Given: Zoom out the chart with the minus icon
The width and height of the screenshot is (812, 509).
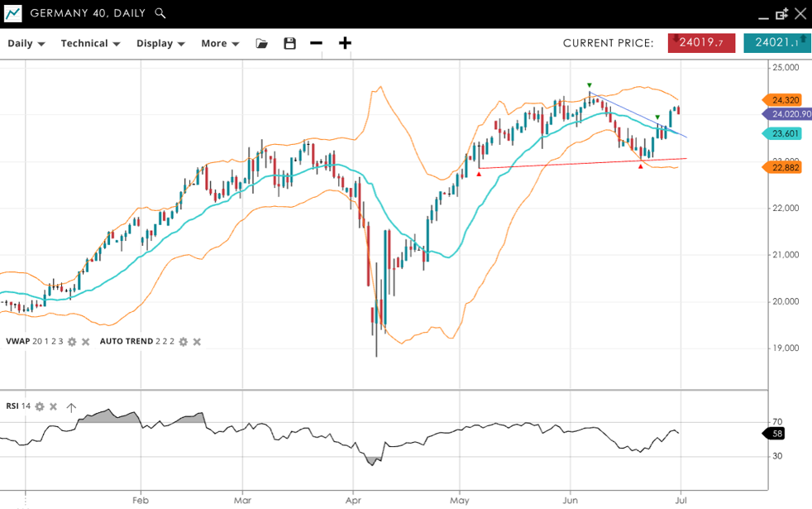Looking at the screenshot, I should (316, 43).
